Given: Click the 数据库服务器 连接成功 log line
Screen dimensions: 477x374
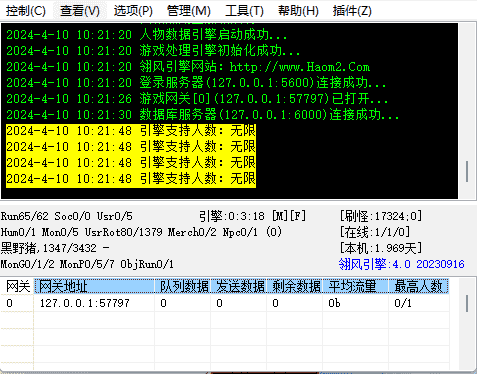Looking at the screenshot, I should pyautogui.click(x=203, y=115).
